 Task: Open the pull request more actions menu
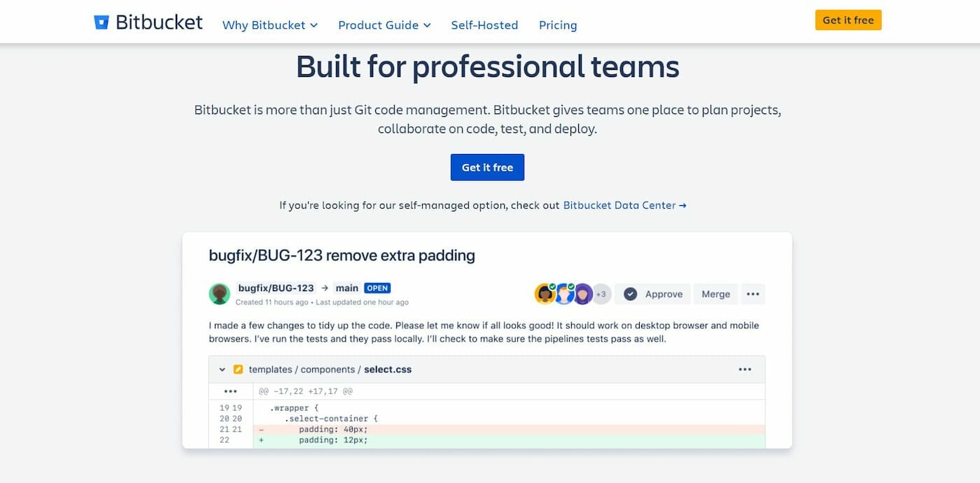point(752,294)
